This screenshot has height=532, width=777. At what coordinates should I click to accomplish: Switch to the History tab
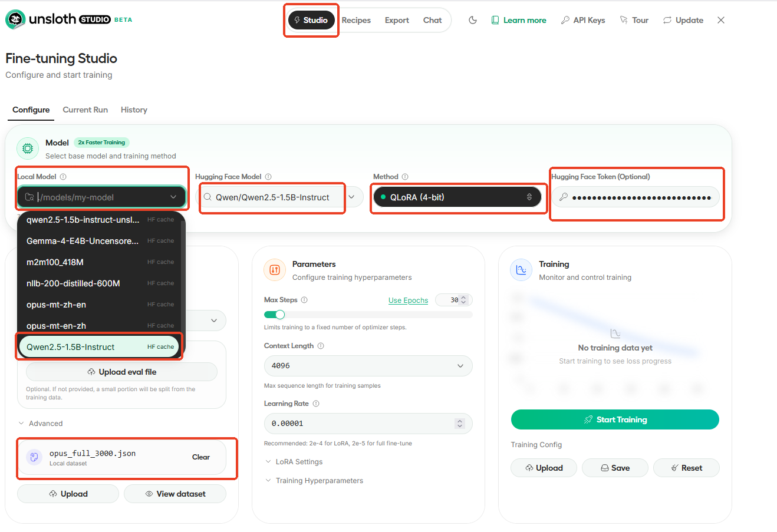point(134,110)
